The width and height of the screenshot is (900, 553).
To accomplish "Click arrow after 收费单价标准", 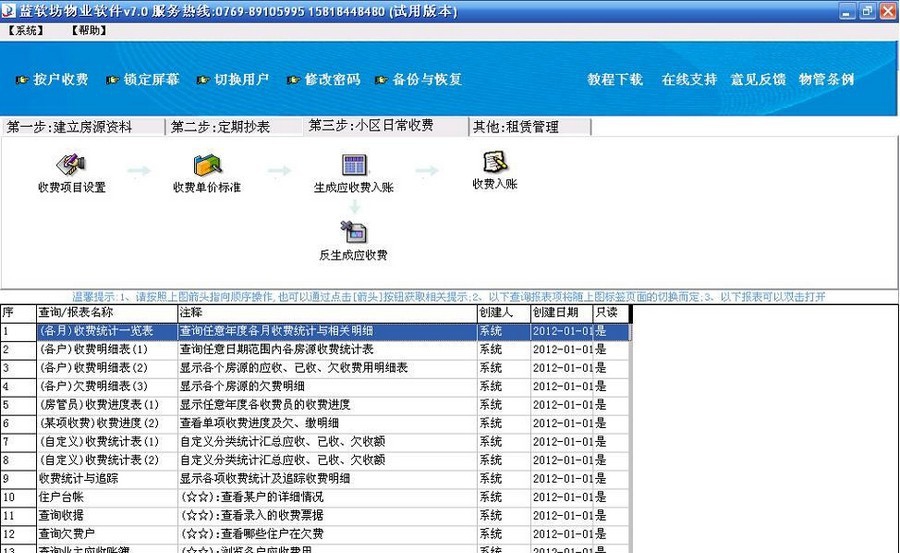I will click(280, 171).
